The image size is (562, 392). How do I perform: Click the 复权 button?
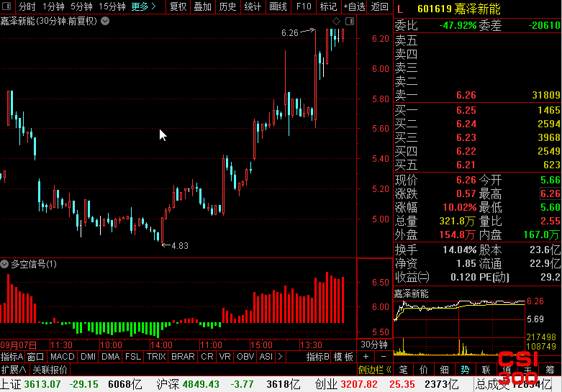click(x=178, y=6)
